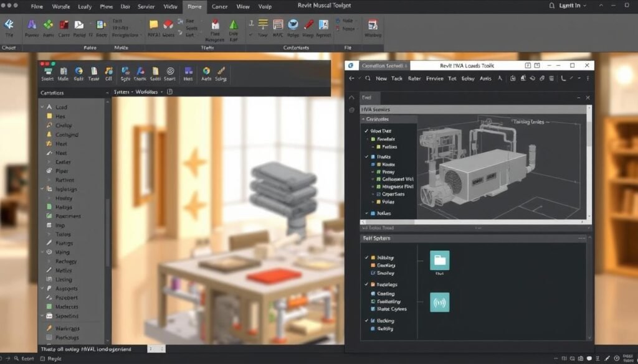This screenshot has width=638, height=364.
Task: Collapse the Sepectied node in the left sidebar tree
Action: (42, 315)
